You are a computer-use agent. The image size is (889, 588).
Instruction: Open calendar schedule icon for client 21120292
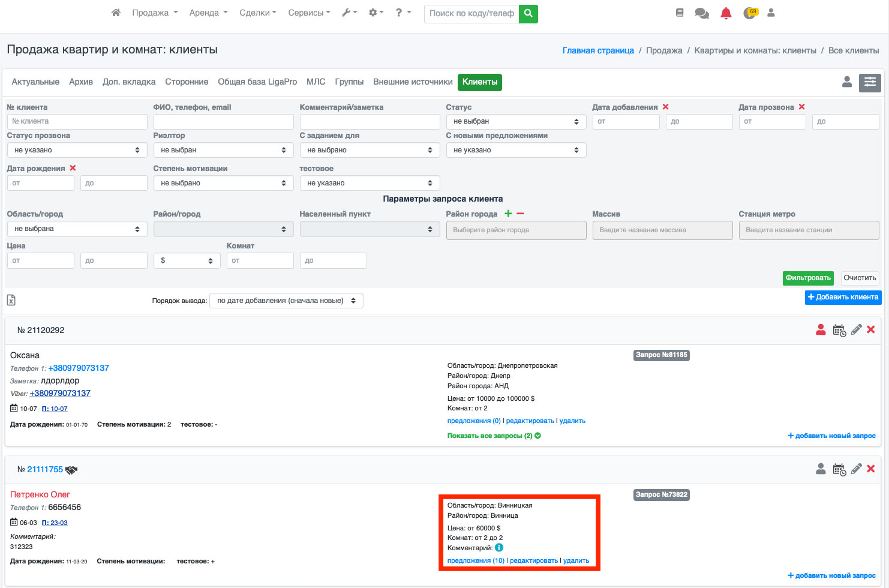tap(839, 330)
